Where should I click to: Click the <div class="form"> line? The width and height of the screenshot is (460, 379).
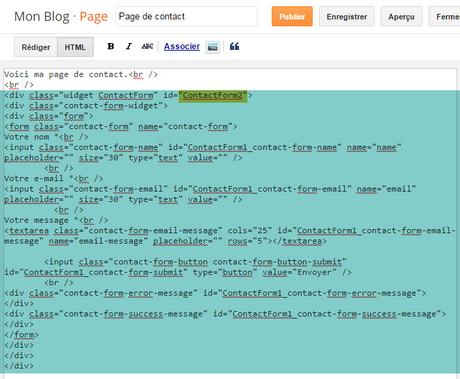pyautogui.click(x=49, y=116)
